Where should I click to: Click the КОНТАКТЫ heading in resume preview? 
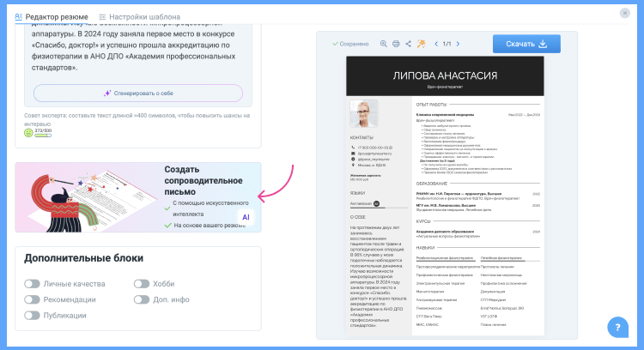[x=361, y=138]
